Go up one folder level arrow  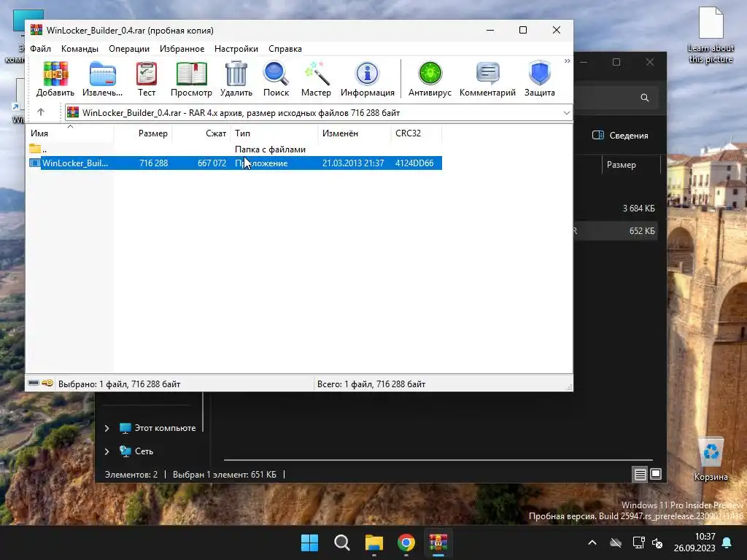pos(41,112)
